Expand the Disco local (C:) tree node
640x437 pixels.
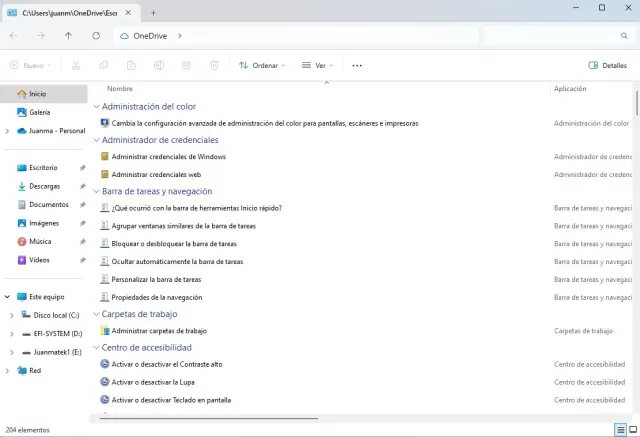(x=11, y=315)
